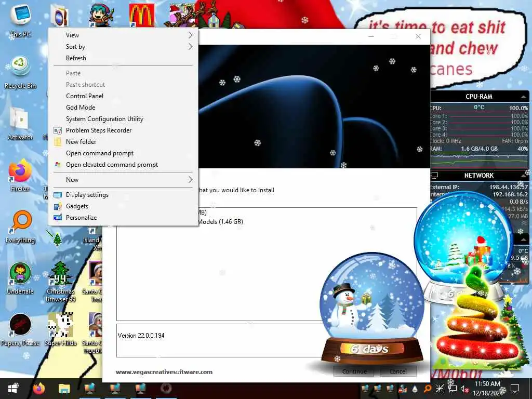Image resolution: width=532 pixels, height=399 pixels.
Task: Click the snowflake tray icon
Action: [440, 389]
